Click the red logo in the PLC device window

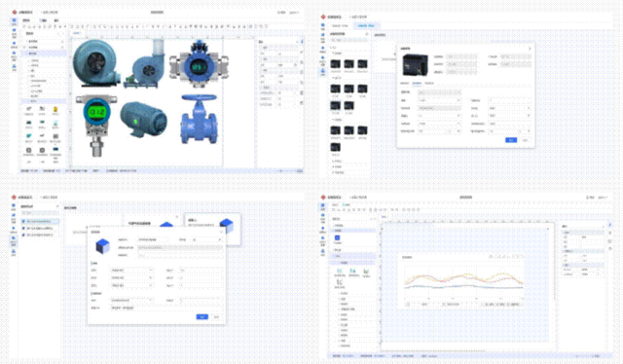[323, 18]
